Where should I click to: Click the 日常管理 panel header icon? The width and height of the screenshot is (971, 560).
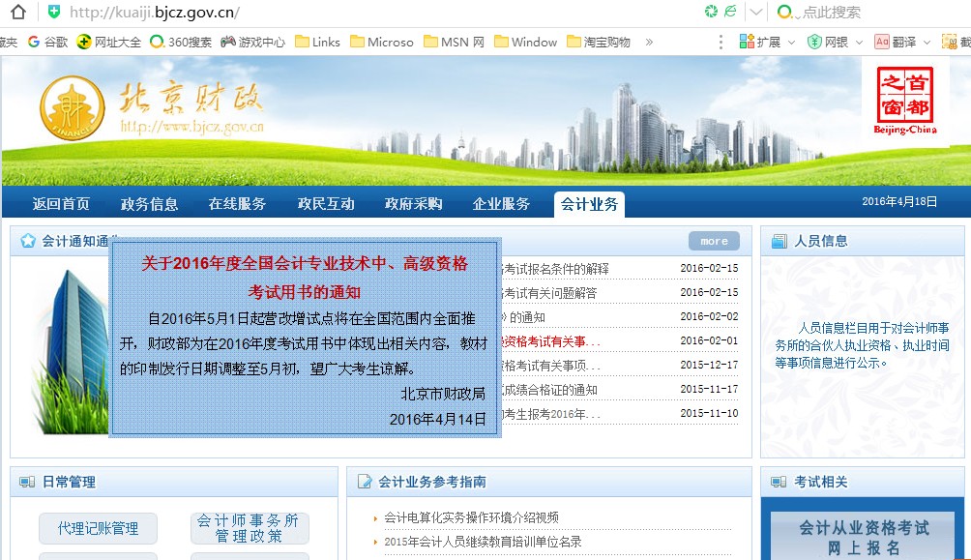27,482
